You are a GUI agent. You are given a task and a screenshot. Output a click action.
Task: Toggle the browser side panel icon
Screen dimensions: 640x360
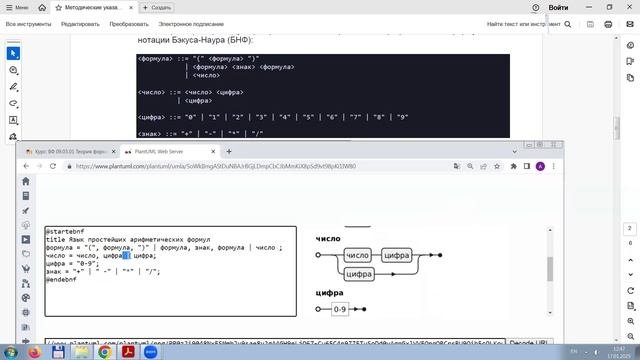point(527,166)
